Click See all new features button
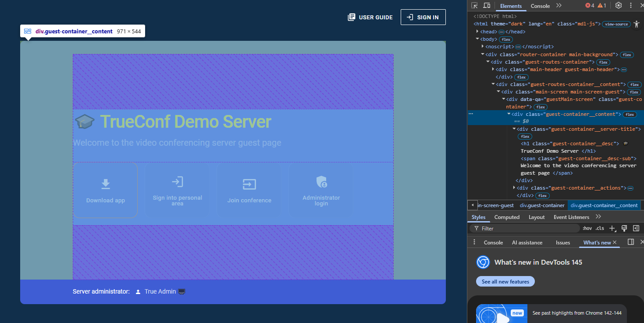 (x=505, y=282)
